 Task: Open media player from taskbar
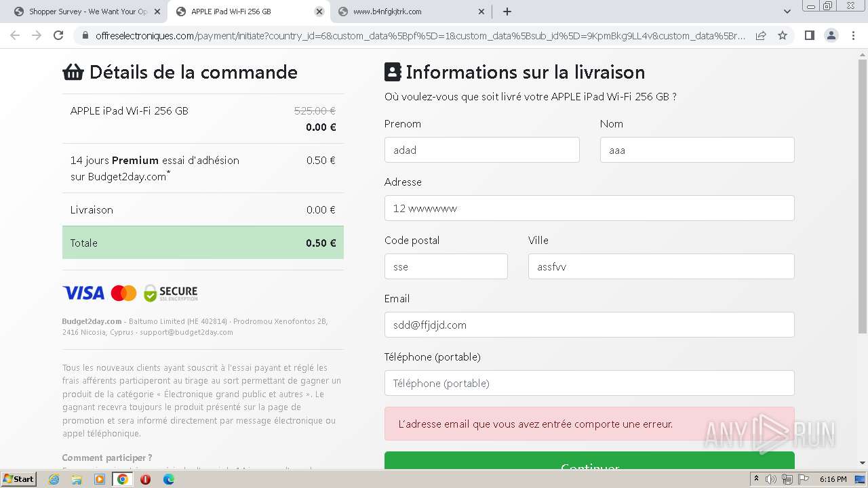click(100, 479)
